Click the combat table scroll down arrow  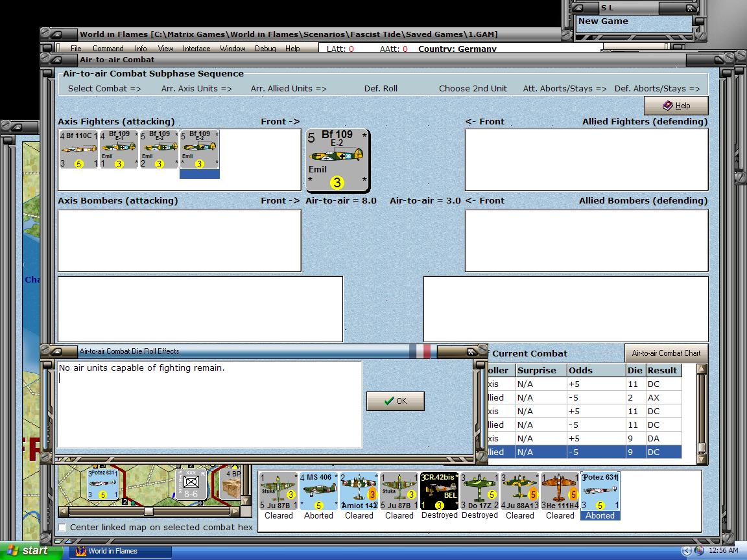point(701,459)
